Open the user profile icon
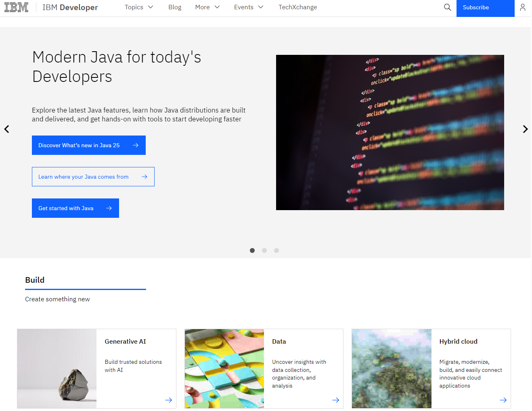This screenshot has width=532, height=411. [522, 7]
